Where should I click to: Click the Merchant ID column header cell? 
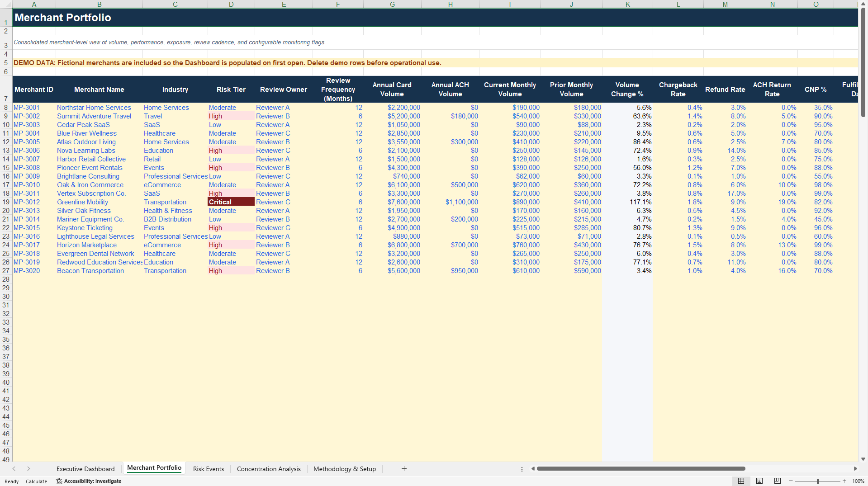click(34, 90)
